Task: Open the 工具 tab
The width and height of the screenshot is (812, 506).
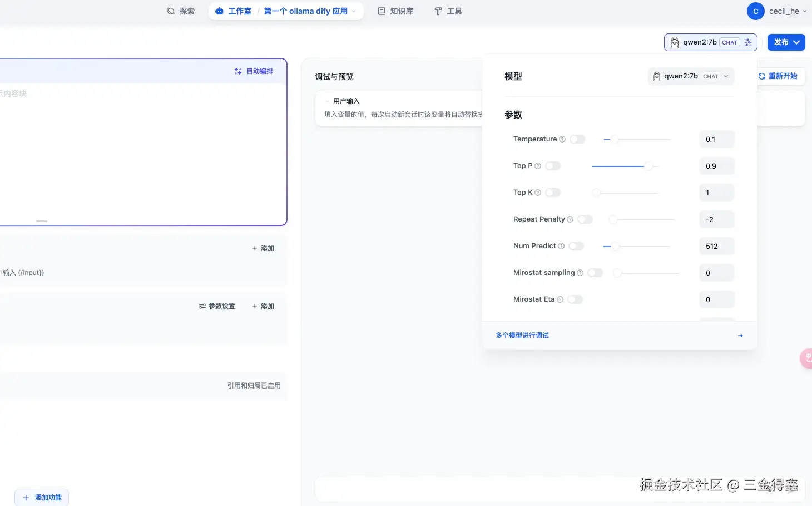Action: click(448, 11)
